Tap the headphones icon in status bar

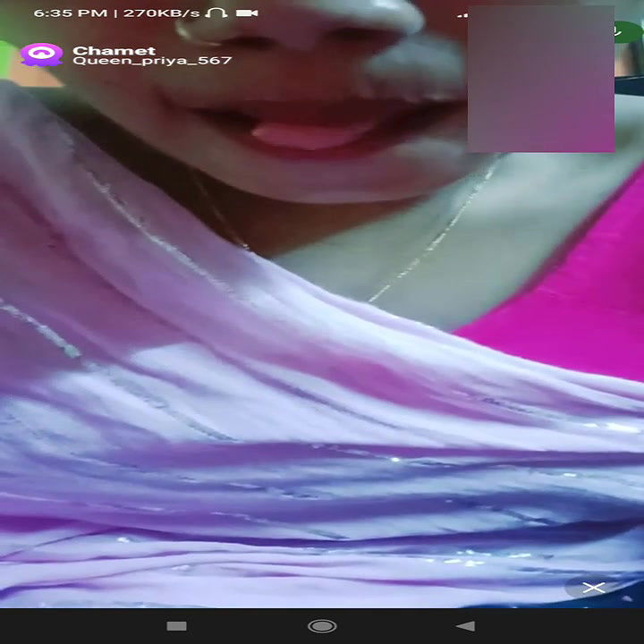[215, 13]
